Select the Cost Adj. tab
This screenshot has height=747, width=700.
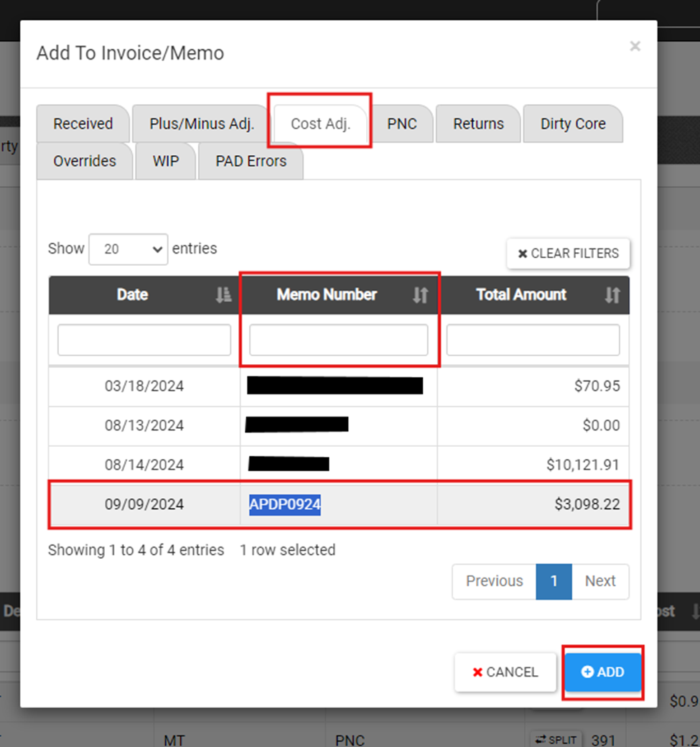click(x=320, y=124)
